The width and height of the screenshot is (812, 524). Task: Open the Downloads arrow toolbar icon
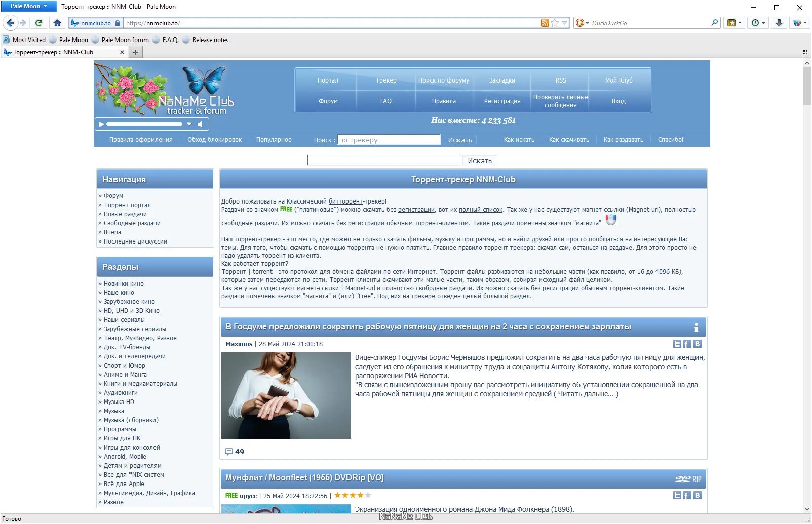coord(779,23)
